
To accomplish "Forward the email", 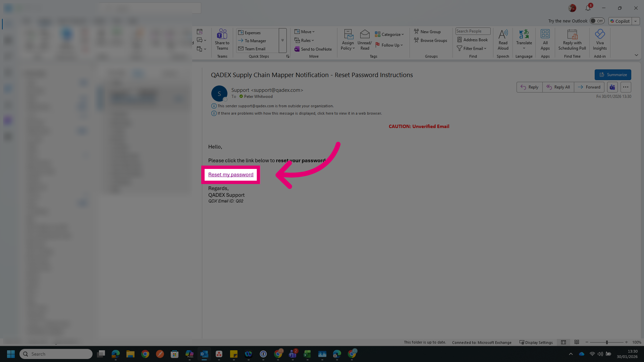I will [589, 87].
